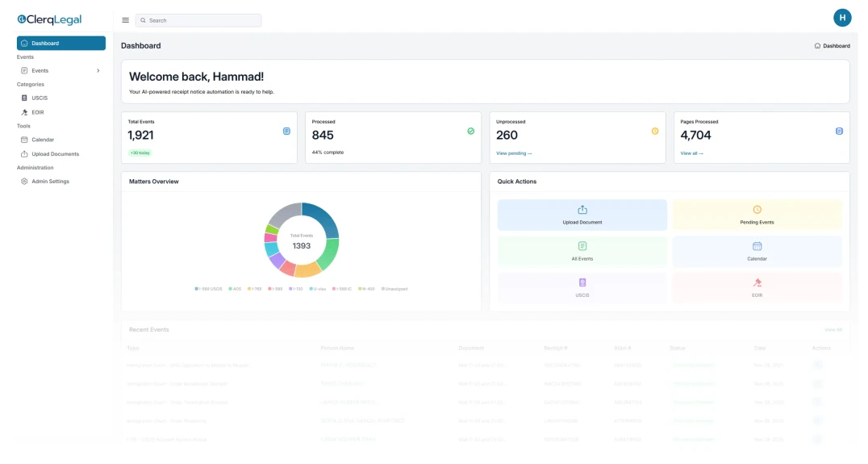Image resolution: width=868 pixels, height=464 pixels.
Task: Toggle the Unassigned legend item
Action: [x=394, y=288]
